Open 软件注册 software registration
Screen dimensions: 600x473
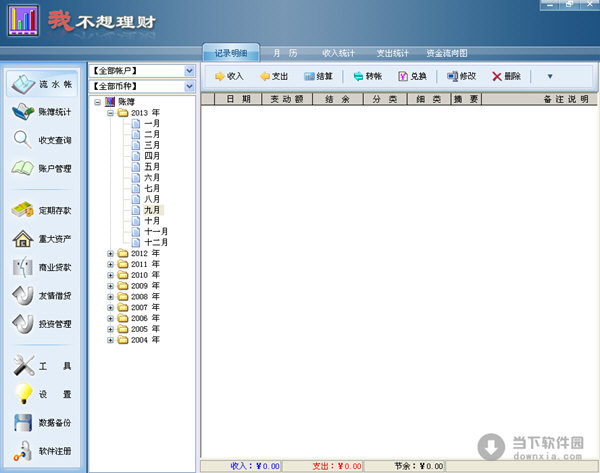42,451
